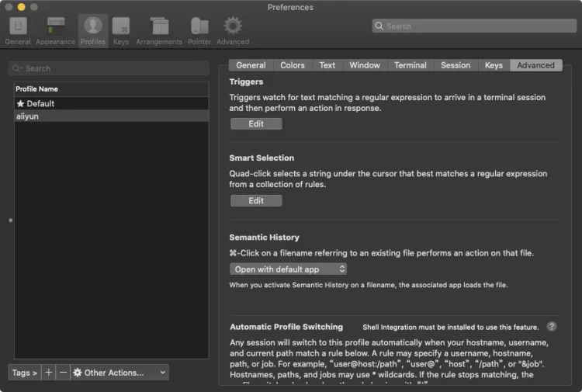Expand the Tags list
Viewport: 582px width, 392px height.
(24, 373)
